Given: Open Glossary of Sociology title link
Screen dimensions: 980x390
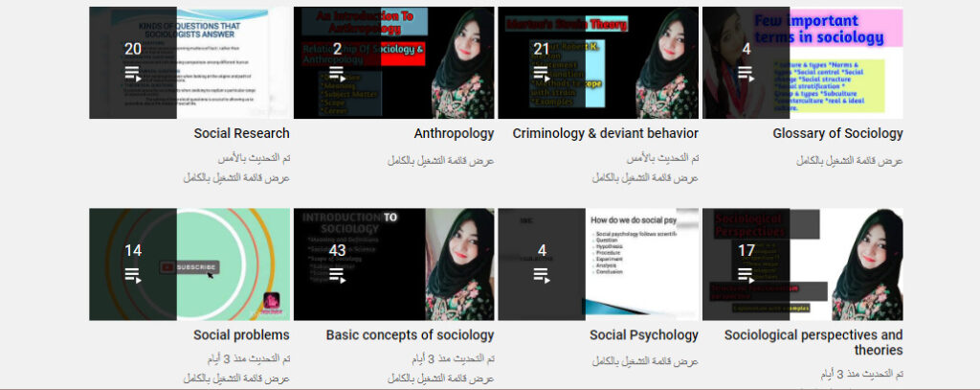Looking at the screenshot, I should point(837,134).
